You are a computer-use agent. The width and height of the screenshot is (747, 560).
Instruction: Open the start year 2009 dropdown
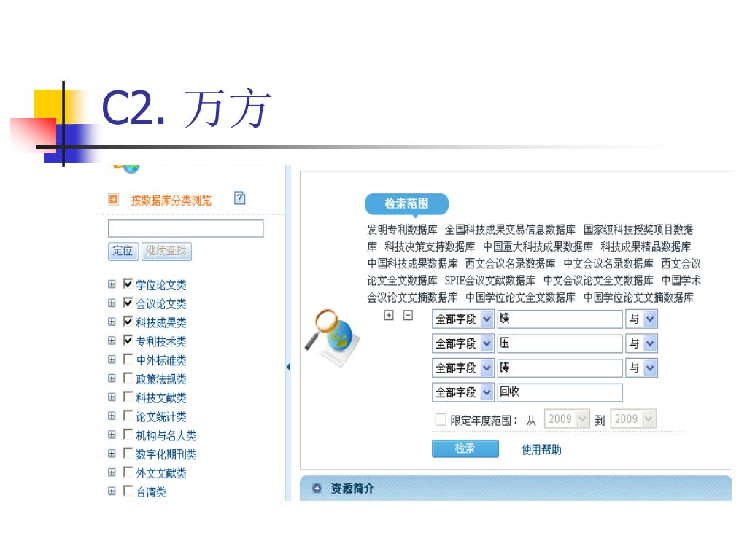[567, 419]
